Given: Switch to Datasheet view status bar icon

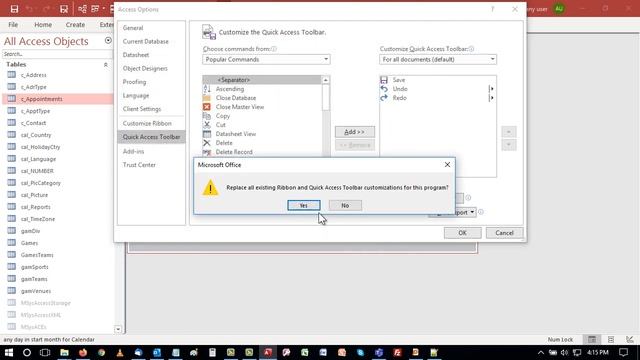Looking at the screenshot, I should point(592,339).
